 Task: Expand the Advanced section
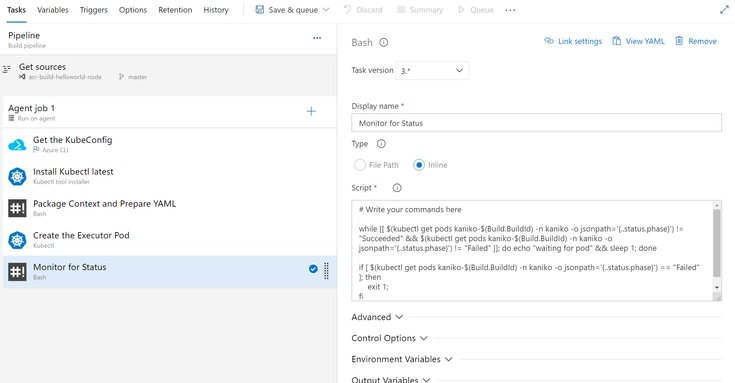[377, 317]
